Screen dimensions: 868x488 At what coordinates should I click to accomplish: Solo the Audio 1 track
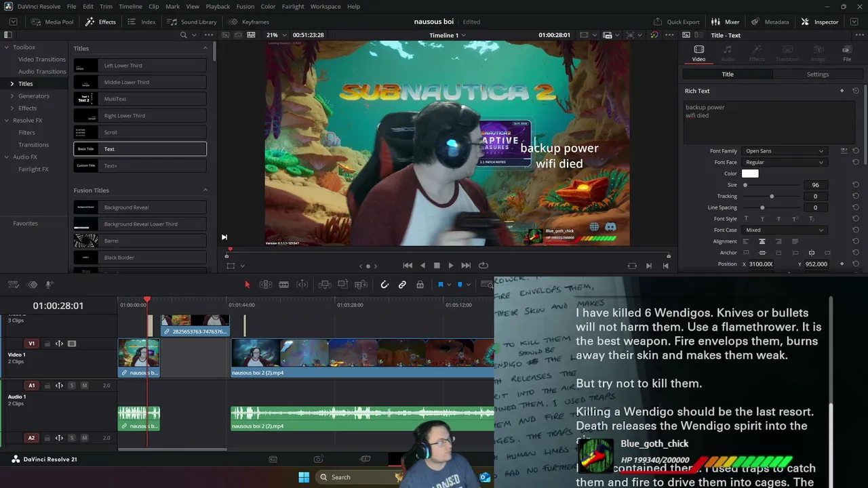[72, 386]
